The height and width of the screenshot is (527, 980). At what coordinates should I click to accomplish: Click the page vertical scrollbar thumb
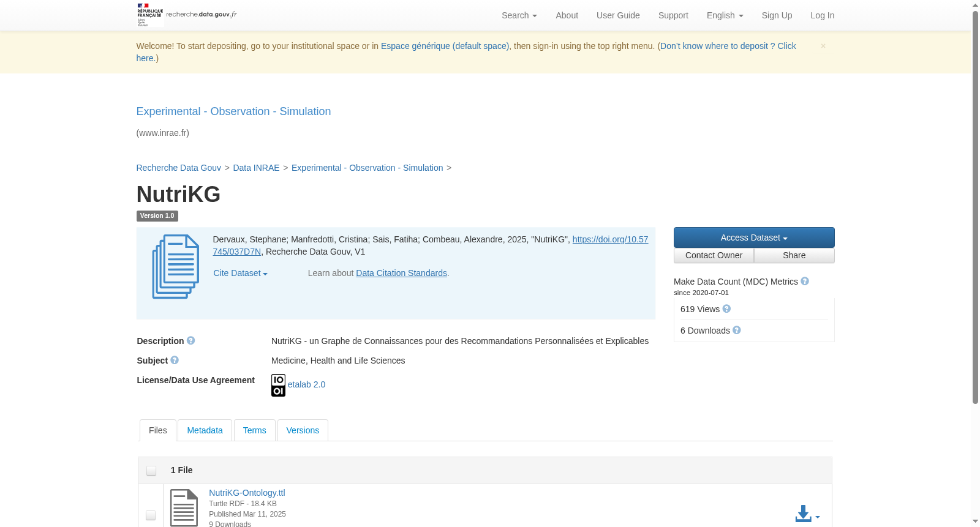(x=975, y=207)
